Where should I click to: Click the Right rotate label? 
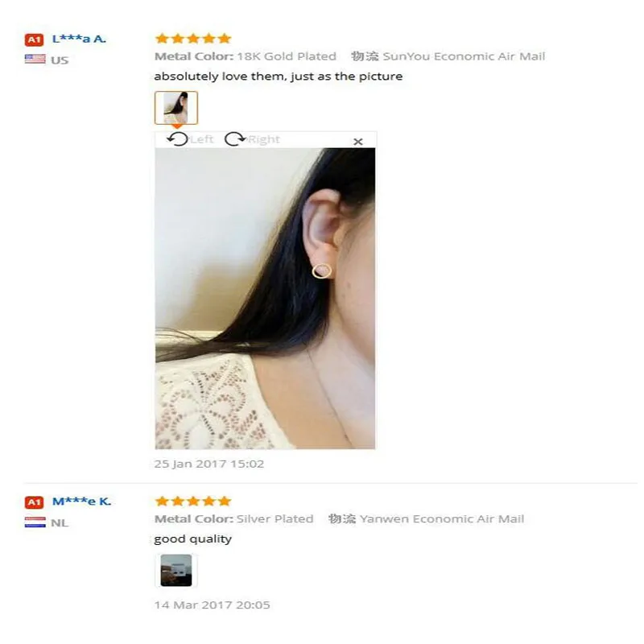pos(264,139)
